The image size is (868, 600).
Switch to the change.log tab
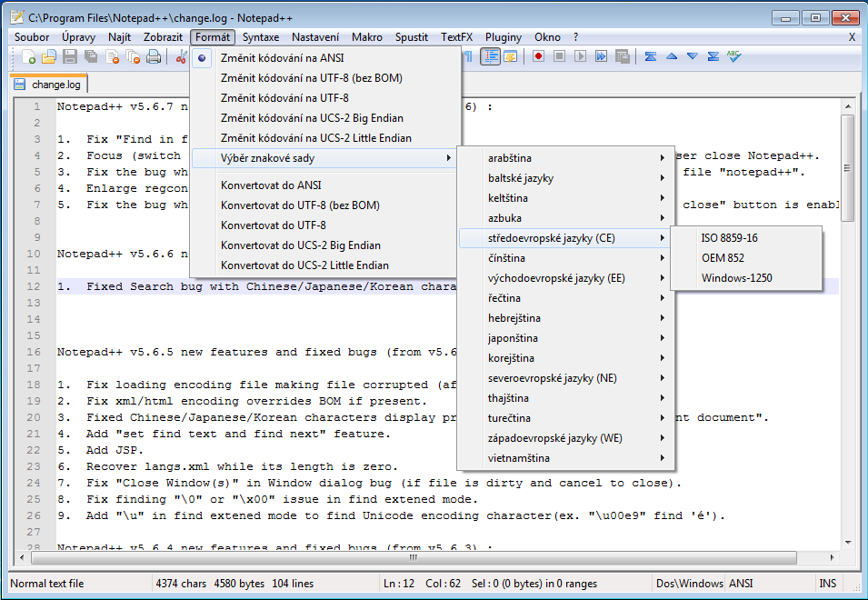(49, 85)
